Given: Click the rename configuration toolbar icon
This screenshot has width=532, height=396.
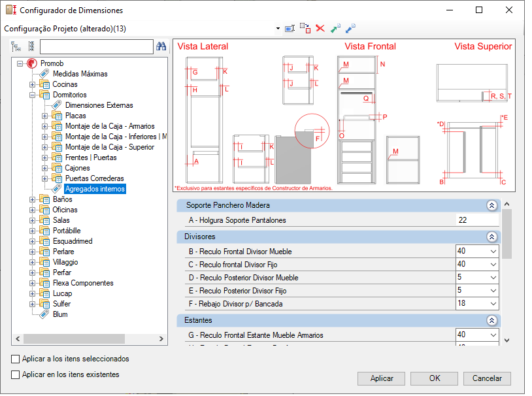Looking at the screenshot, I should [x=290, y=29].
